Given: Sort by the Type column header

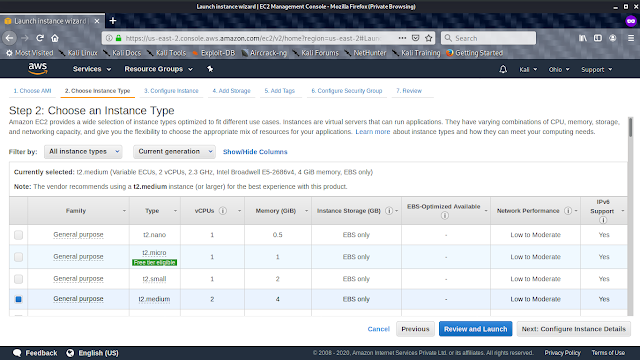Looking at the screenshot, I should point(155,211).
